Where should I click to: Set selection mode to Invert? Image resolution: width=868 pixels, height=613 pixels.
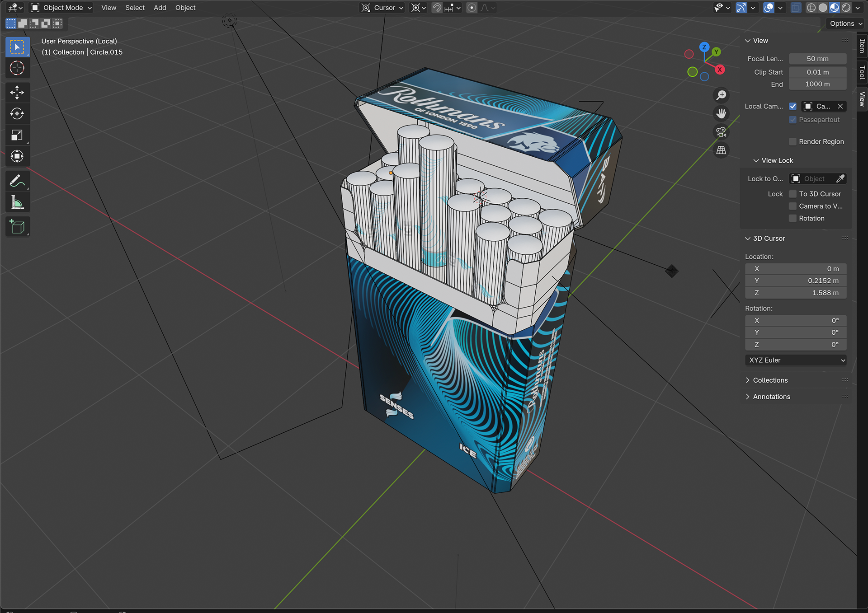click(46, 23)
